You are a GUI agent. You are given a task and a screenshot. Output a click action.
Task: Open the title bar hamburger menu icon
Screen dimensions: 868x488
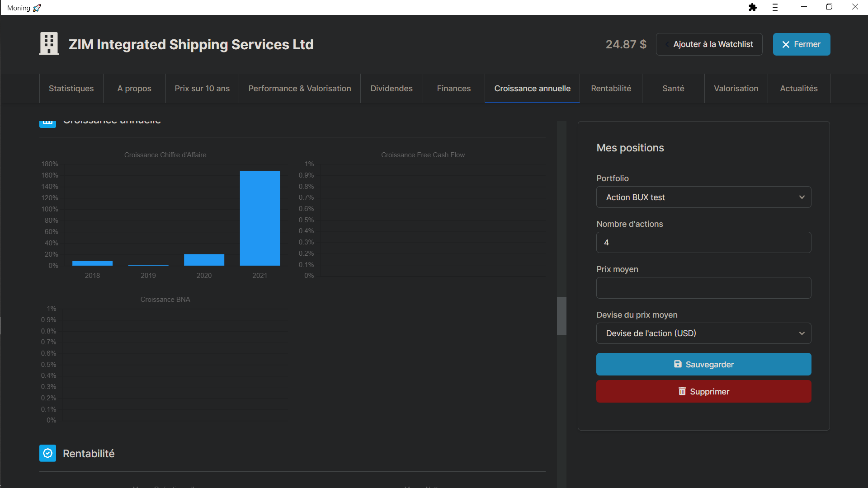tap(775, 7)
